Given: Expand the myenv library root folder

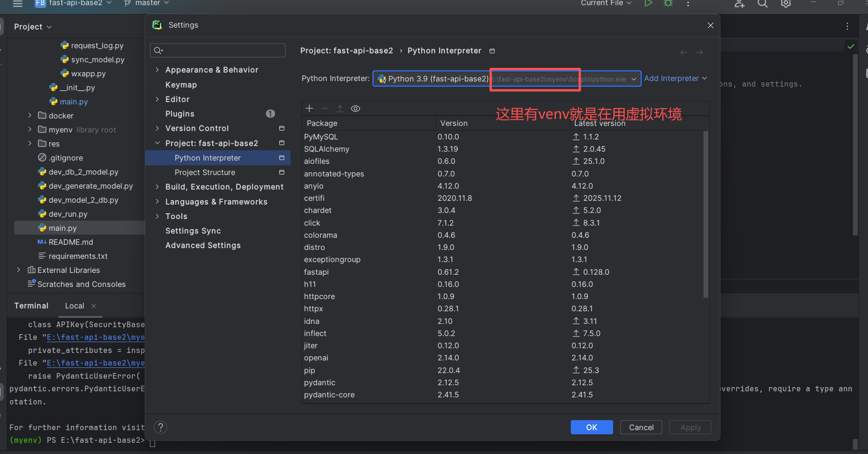Looking at the screenshot, I should click(30, 130).
